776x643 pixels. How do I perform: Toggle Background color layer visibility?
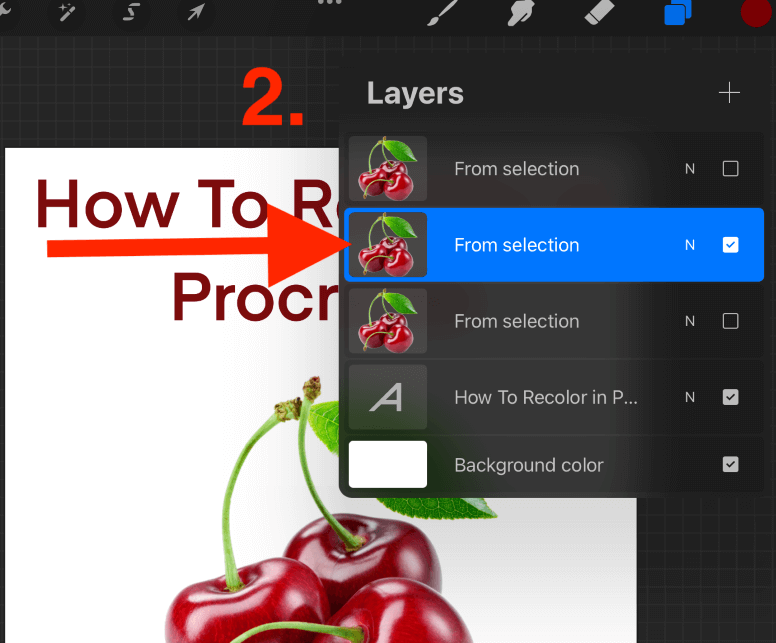tap(730, 464)
